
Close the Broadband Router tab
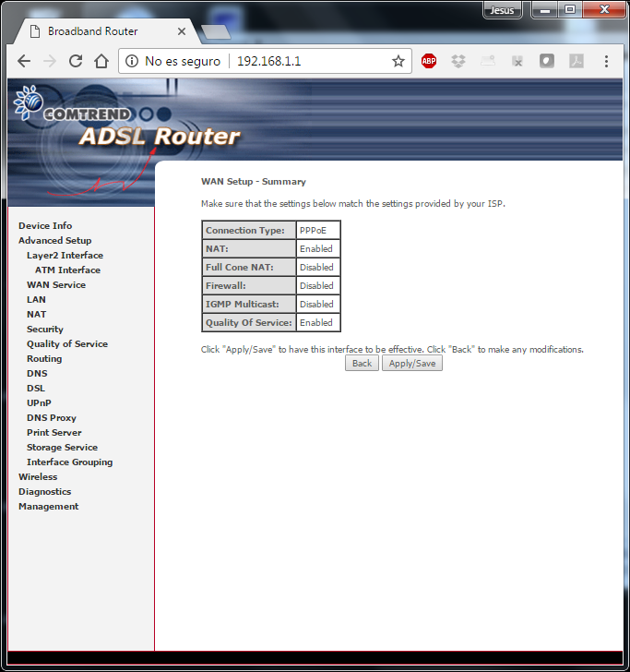tap(181, 31)
